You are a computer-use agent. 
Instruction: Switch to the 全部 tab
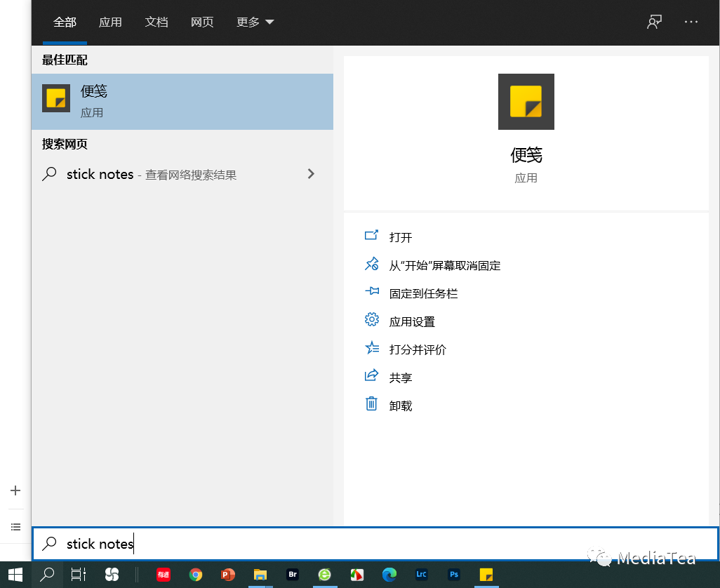click(65, 22)
